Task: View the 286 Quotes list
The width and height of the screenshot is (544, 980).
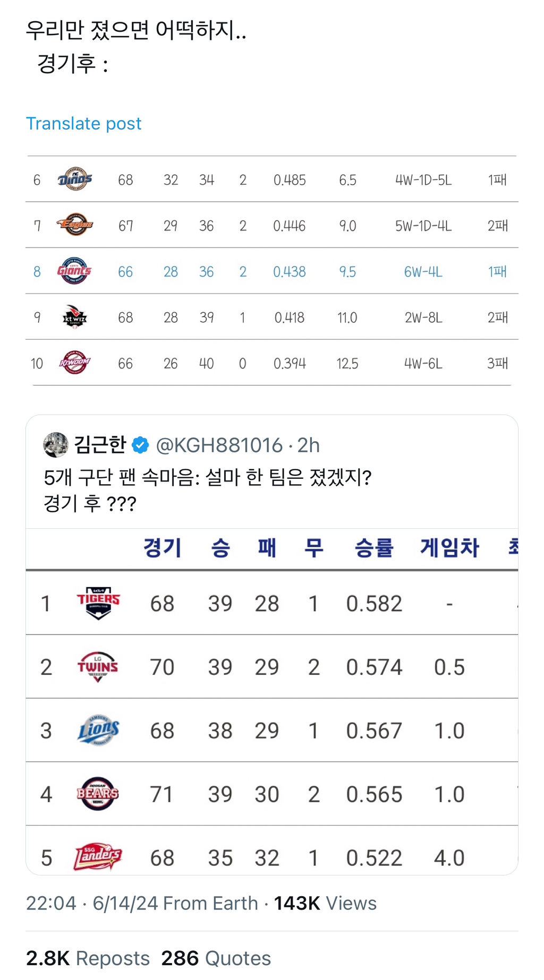Action: (x=216, y=958)
